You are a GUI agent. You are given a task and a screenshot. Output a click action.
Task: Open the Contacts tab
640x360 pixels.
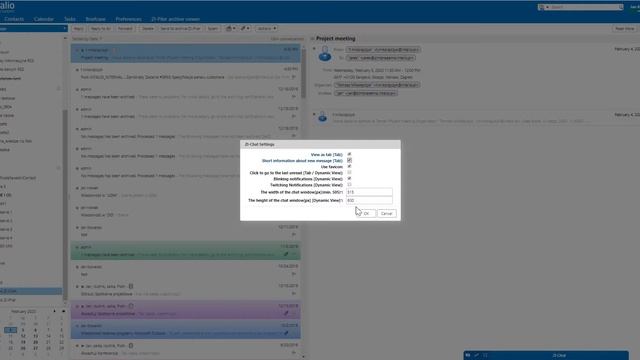14,19
